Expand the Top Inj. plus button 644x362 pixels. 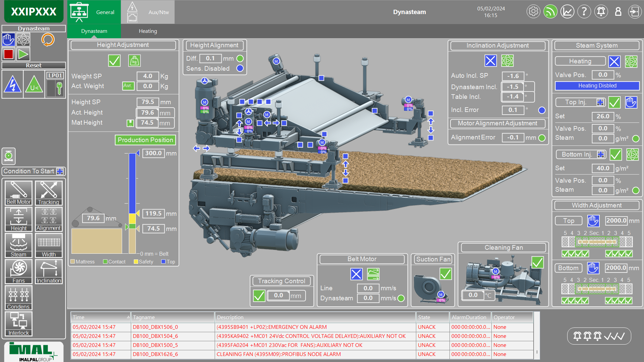600,102
